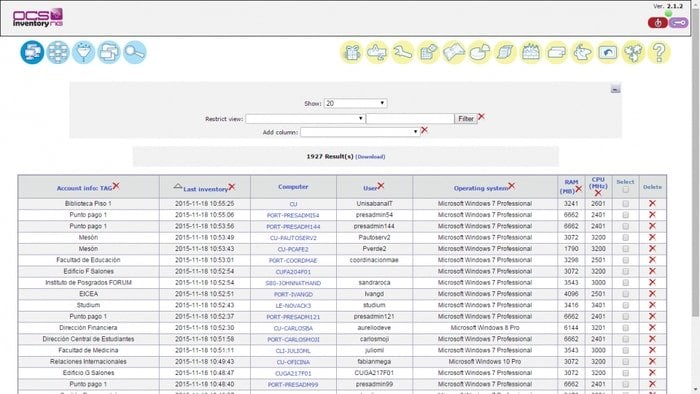This screenshot has width=700, height=394.
Task: Click the restrict view text field
Action: [x=410, y=119]
